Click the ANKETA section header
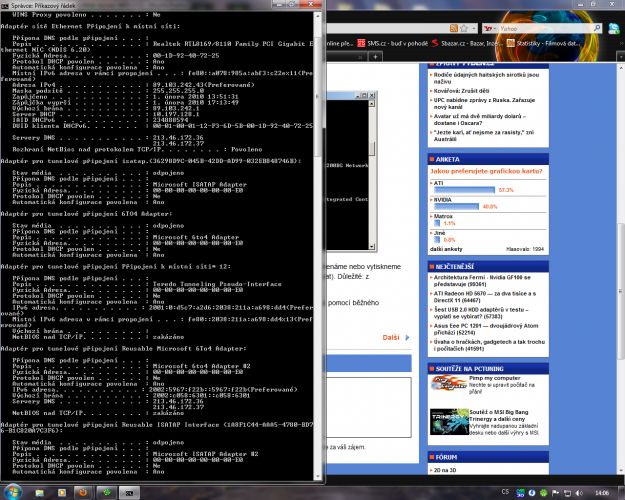 488,159
